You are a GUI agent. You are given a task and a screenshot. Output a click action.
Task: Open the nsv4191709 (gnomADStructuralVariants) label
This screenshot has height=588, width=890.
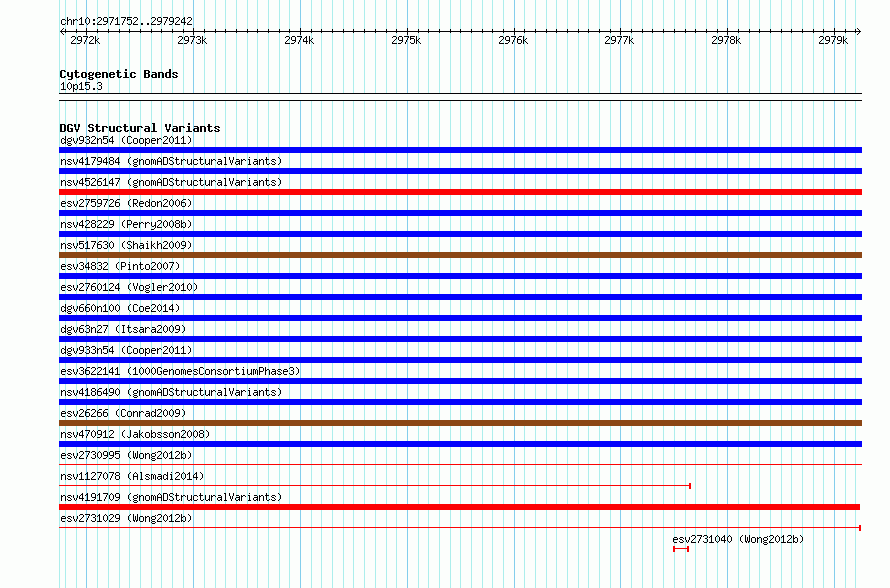click(x=171, y=497)
